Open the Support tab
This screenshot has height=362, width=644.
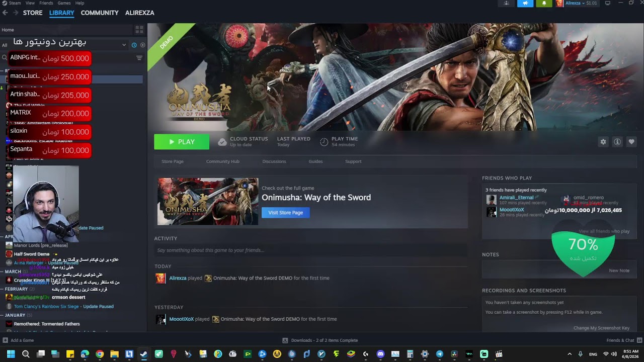(353, 161)
